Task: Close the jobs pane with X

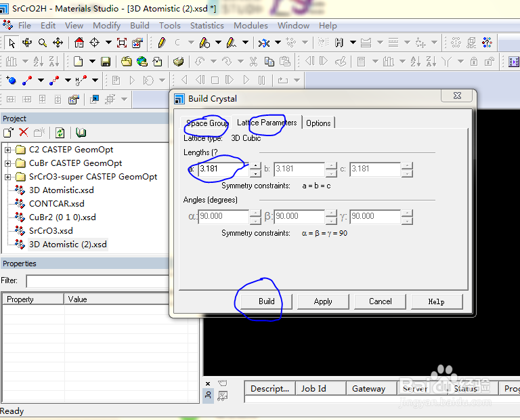Action: (x=208, y=384)
